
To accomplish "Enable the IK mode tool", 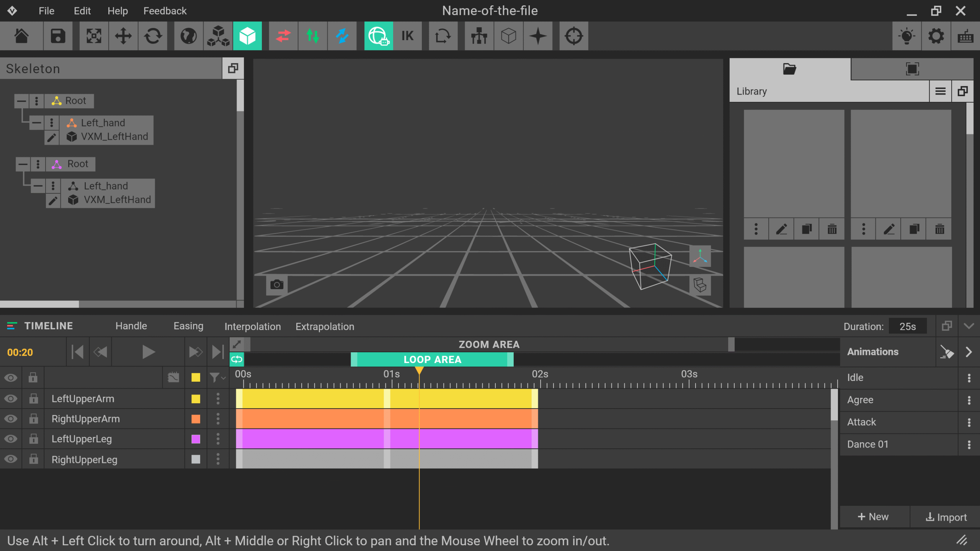I will tap(407, 36).
